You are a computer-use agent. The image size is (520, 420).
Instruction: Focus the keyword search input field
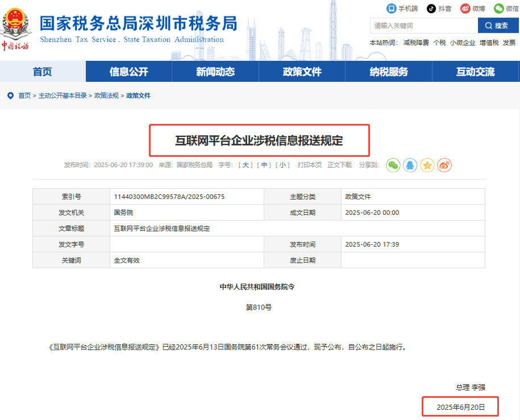(x=423, y=26)
